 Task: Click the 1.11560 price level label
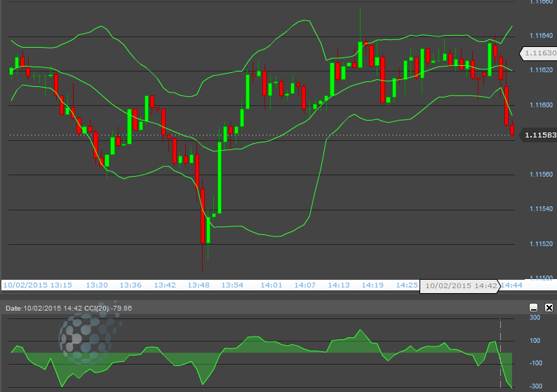click(541, 175)
